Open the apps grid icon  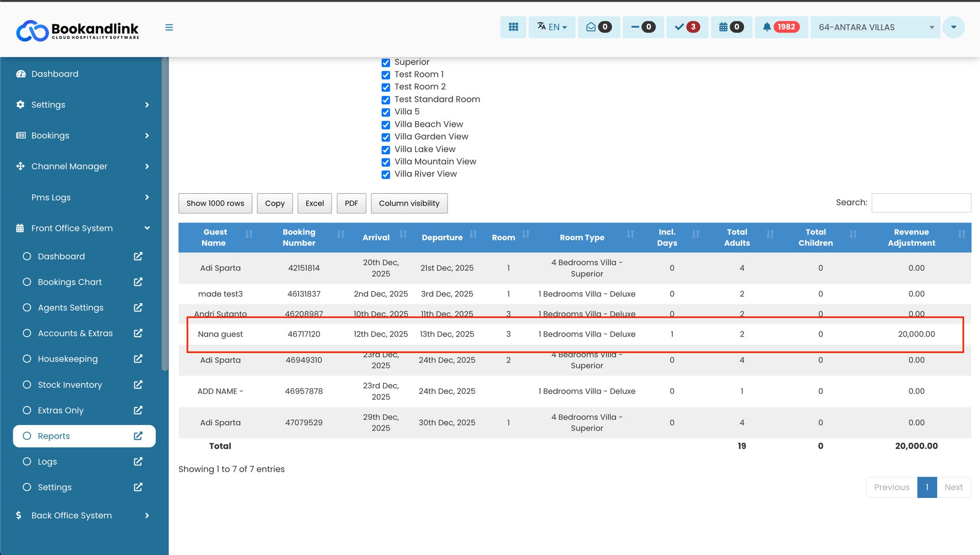(513, 27)
